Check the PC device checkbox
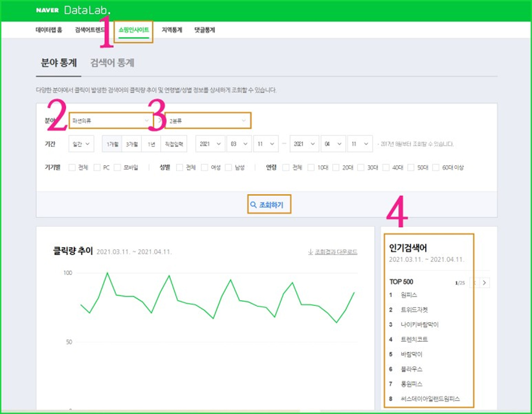 (x=97, y=167)
